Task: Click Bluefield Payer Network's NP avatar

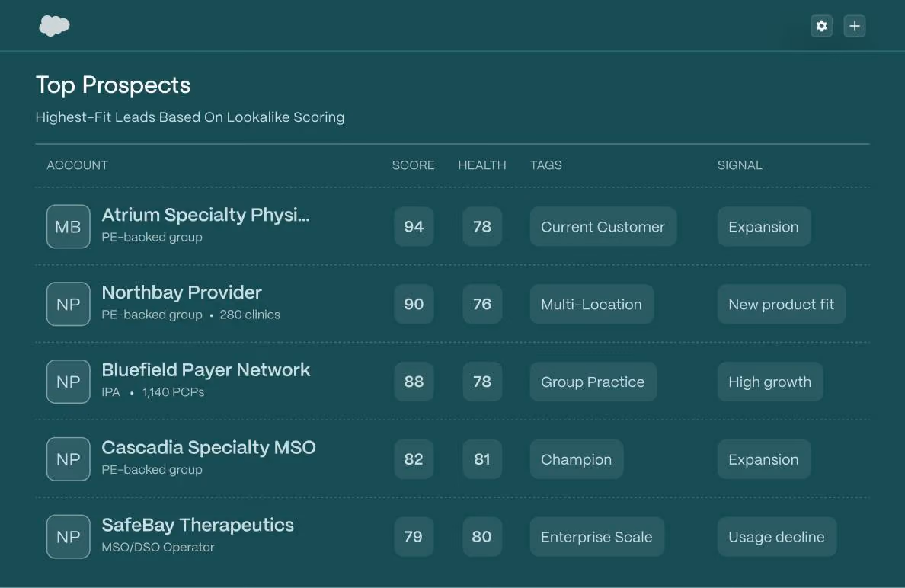Action: (x=68, y=382)
